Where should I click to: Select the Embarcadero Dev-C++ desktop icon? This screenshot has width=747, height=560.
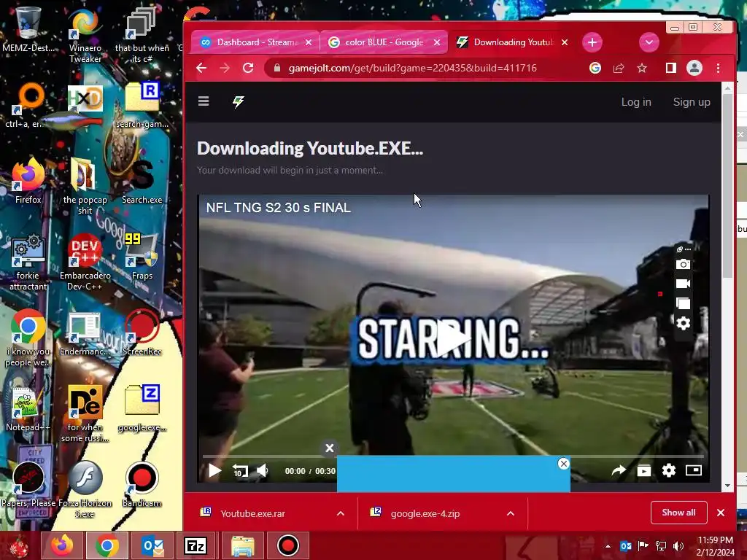point(85,262)
